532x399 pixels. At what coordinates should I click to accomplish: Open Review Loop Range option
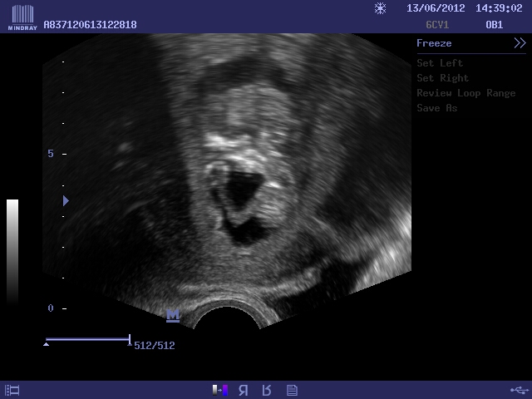[x=465, y=93]
